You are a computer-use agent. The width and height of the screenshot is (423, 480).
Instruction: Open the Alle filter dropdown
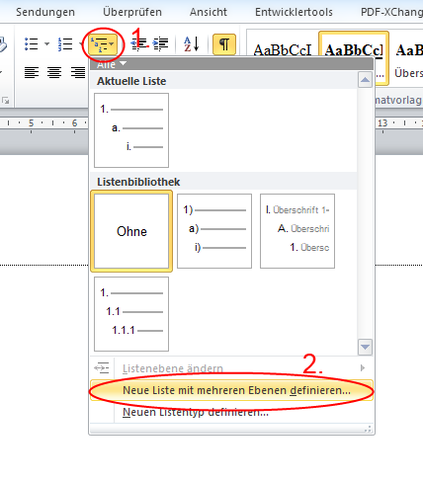pyautogui.click(x=111, y=64)
